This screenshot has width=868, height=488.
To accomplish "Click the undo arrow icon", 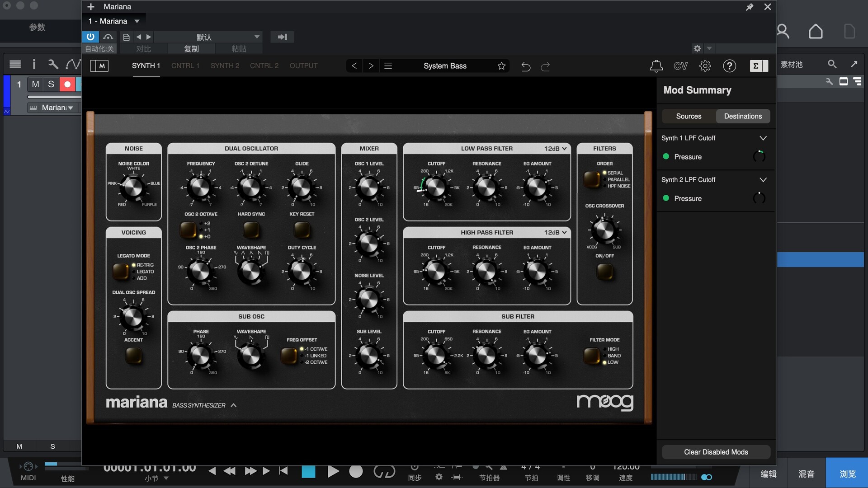I will point(525,66).
